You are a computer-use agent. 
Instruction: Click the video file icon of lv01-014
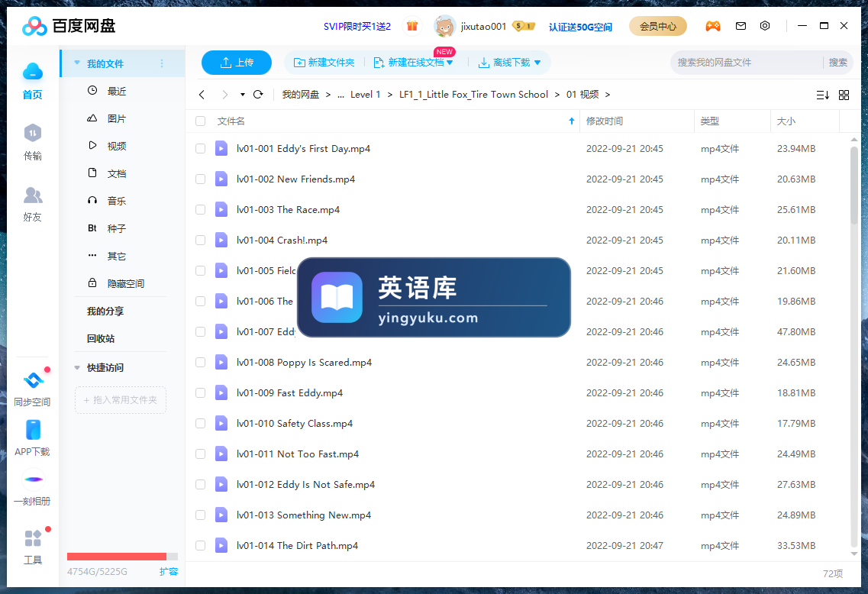[x=221, y=545]
